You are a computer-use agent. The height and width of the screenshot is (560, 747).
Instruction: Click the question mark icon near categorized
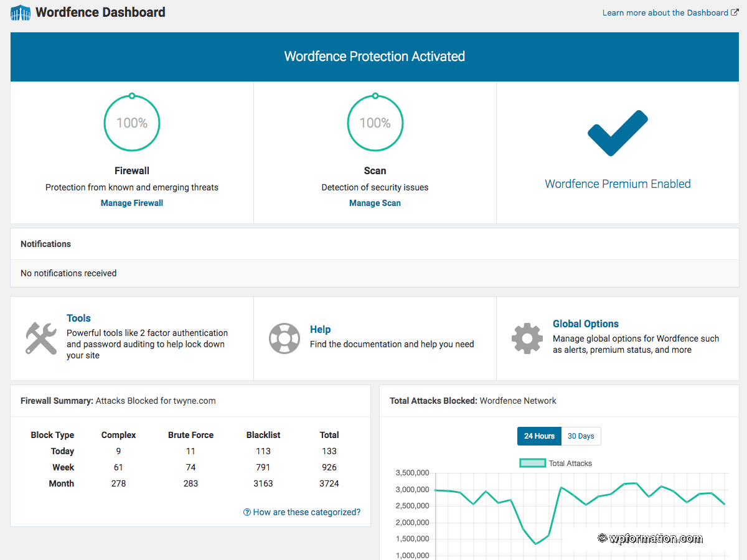(247, 512)
